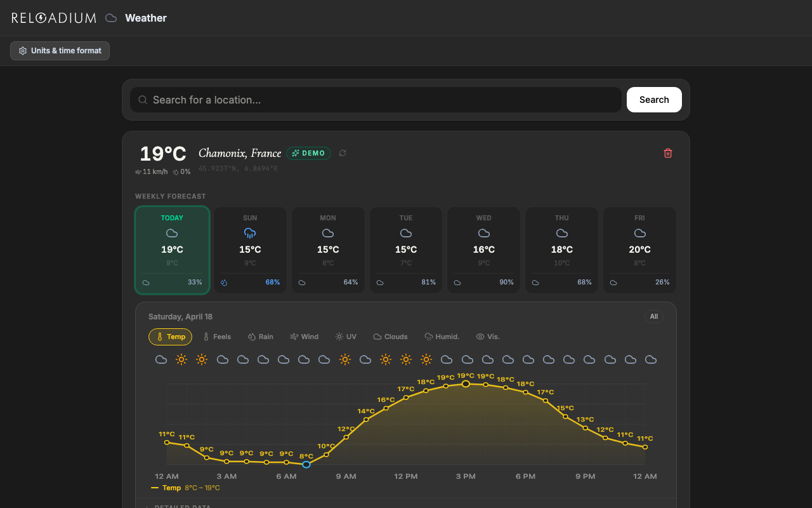This screenshot has width=812, height=508.
Task: Click the magnifier icon in search bar
Action: click(143, 100)
